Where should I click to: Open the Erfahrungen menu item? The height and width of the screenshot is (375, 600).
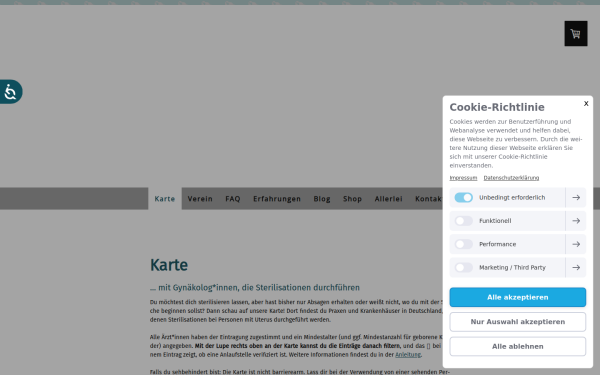coord(277,199)
